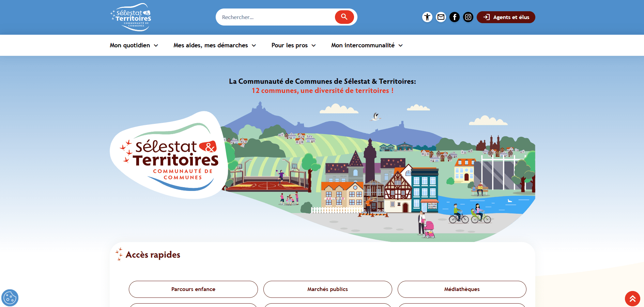Screen dimensions: 644x307
Task: Expand the Pour les pros chevron
Action: pyautogui.click(x=314, y=46)
